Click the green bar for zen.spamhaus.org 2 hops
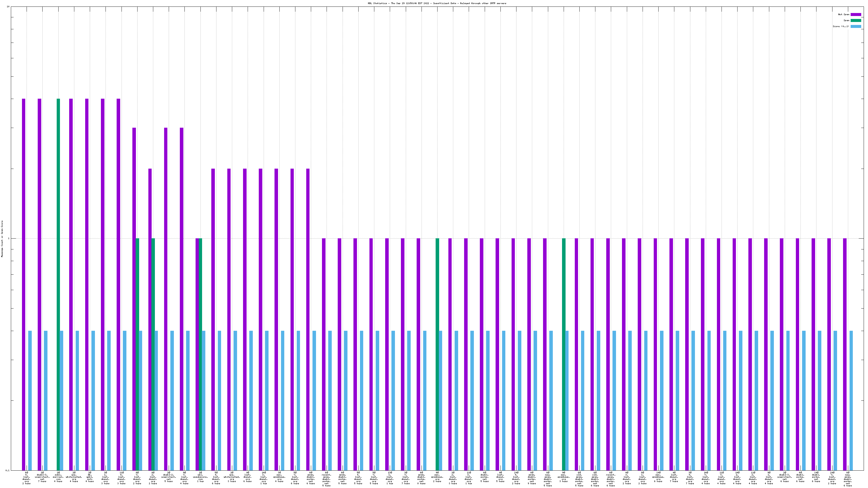The width and height of the screenshot is (868, 488). (437, 354)
